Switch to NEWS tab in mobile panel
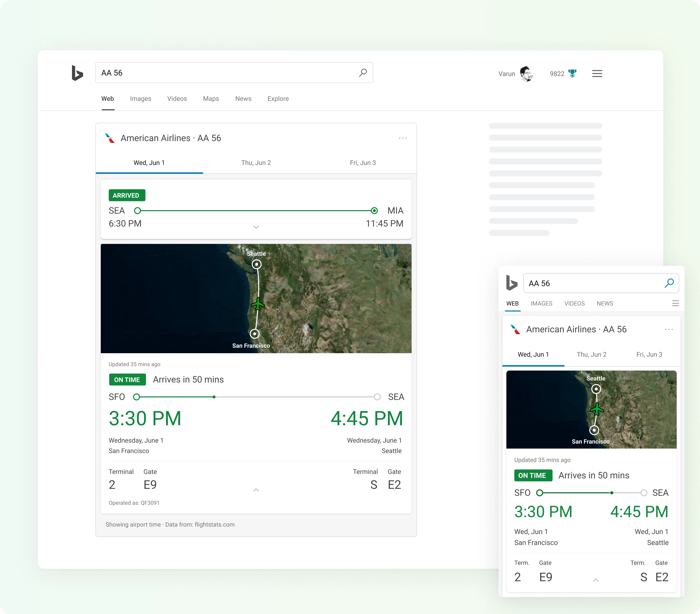Viewport: 700px width, 614px height. 605,304
